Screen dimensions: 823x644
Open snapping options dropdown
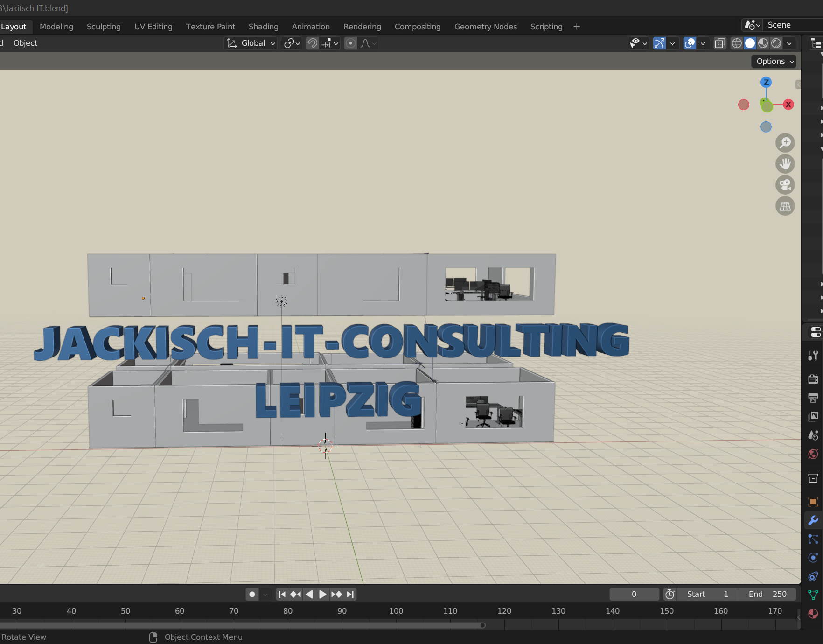click(330, 43)
